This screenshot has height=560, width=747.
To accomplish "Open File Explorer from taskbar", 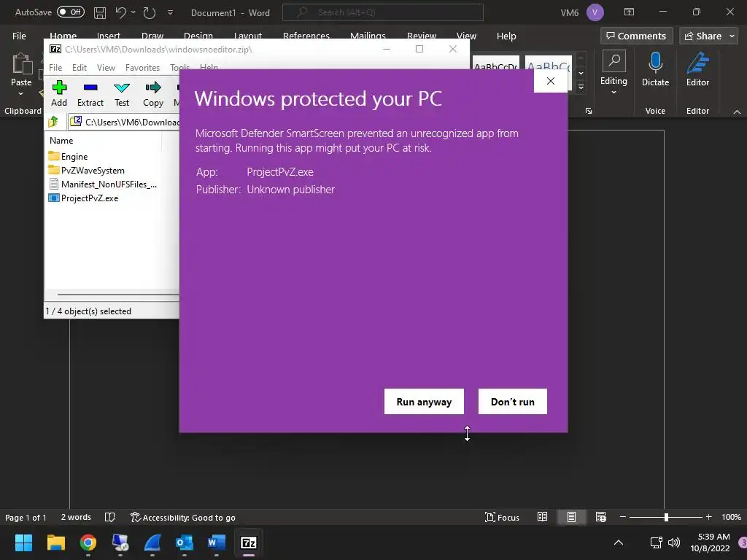I will (x=55, y=542).
